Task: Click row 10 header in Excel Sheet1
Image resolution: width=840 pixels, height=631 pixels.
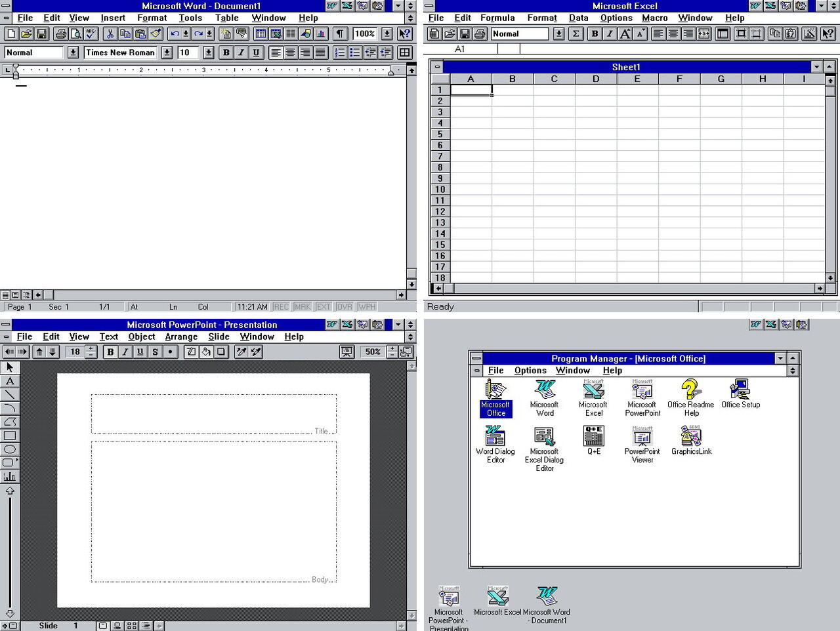Action: pyautogui.click(x=440, y=190)
